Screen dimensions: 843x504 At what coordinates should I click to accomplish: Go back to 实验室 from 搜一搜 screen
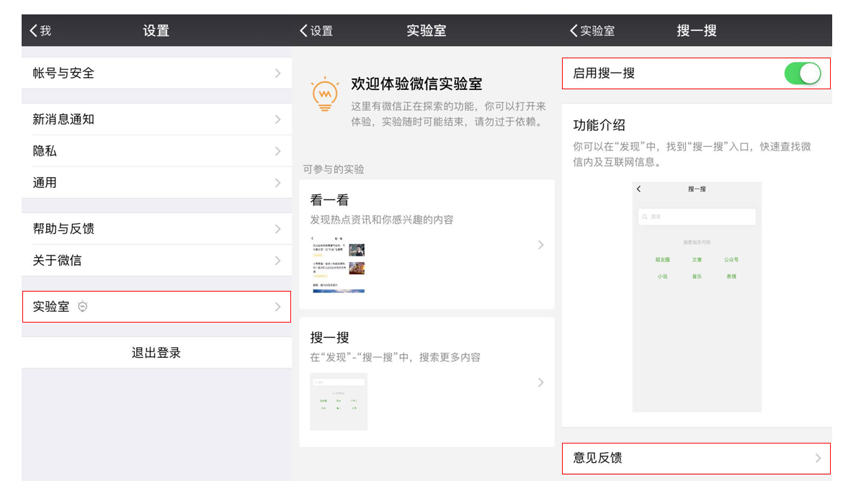tap(592, 31)
